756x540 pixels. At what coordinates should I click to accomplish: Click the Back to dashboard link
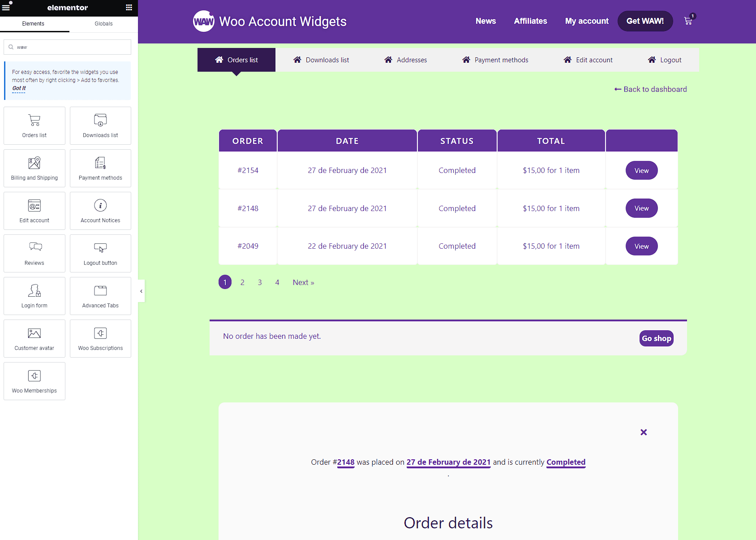[650, 89]
